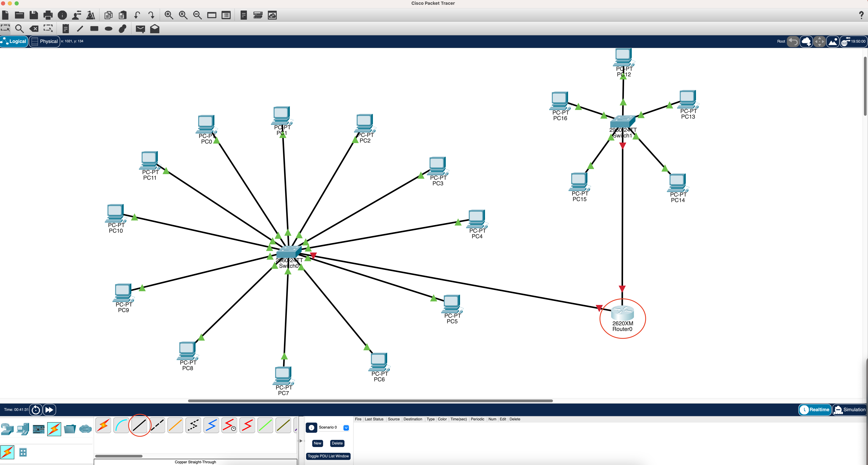
Task: Launch the Activity Wizard icon
Action: tap(91, 15)
